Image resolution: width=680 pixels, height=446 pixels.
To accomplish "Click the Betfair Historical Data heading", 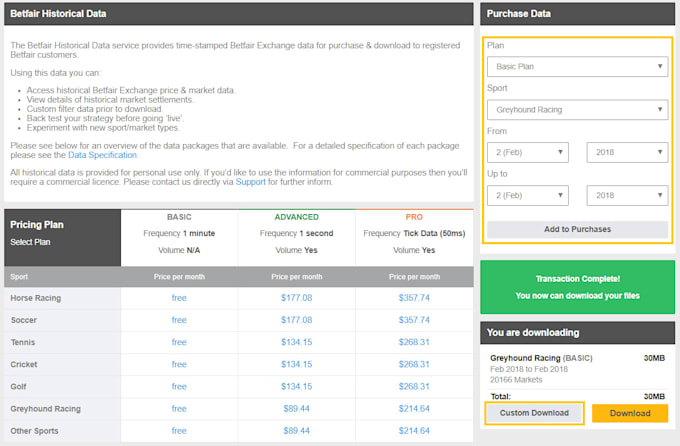I will click(x=58, y=14).
